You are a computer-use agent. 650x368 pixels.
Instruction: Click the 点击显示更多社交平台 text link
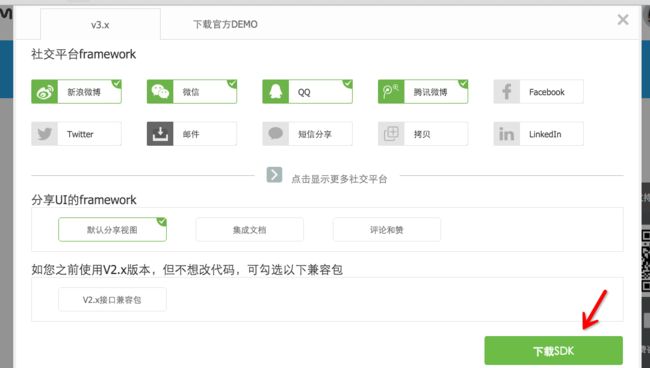[339, 179]
